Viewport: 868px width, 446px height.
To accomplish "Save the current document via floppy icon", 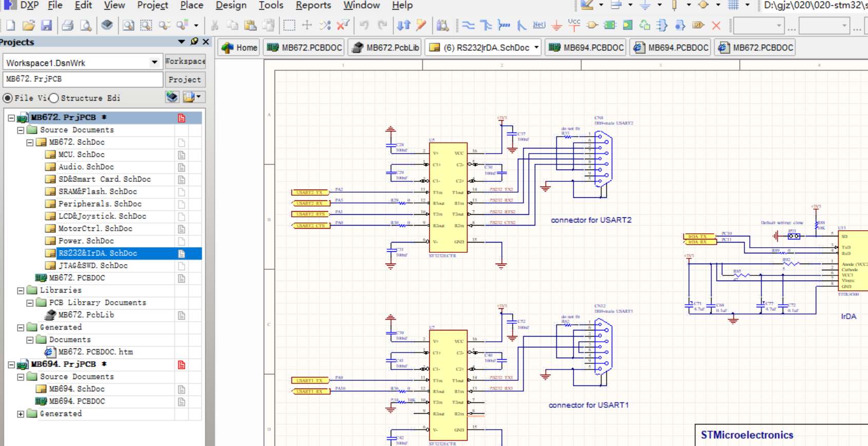I will pos(46,25).
